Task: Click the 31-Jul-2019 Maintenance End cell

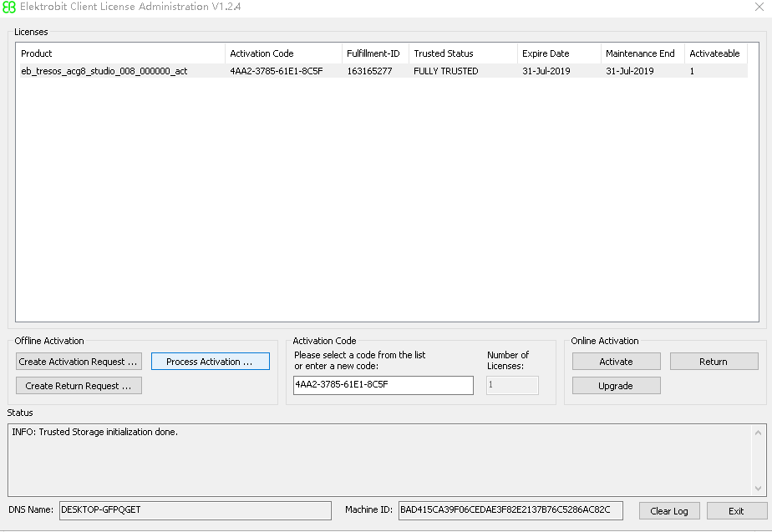Action: 630,71
